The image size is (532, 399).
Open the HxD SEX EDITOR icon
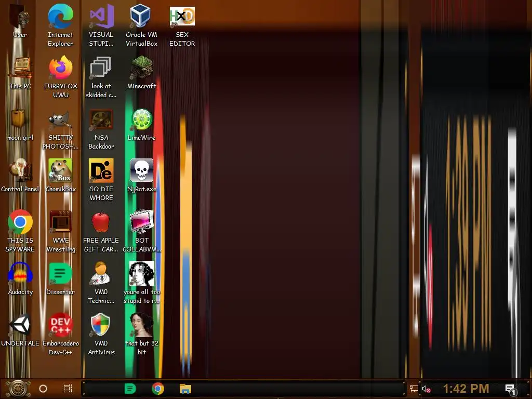(182, 26)
